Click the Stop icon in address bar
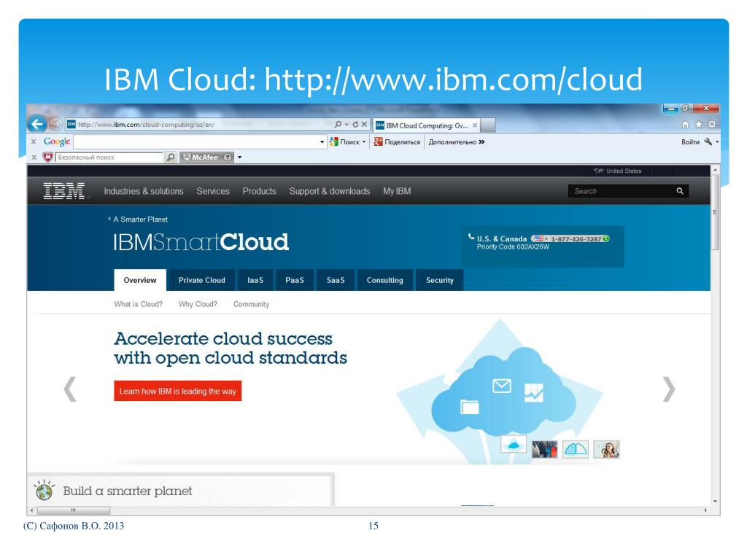Image resolution: width=747 pixels, height=560 pixels. 365,124
